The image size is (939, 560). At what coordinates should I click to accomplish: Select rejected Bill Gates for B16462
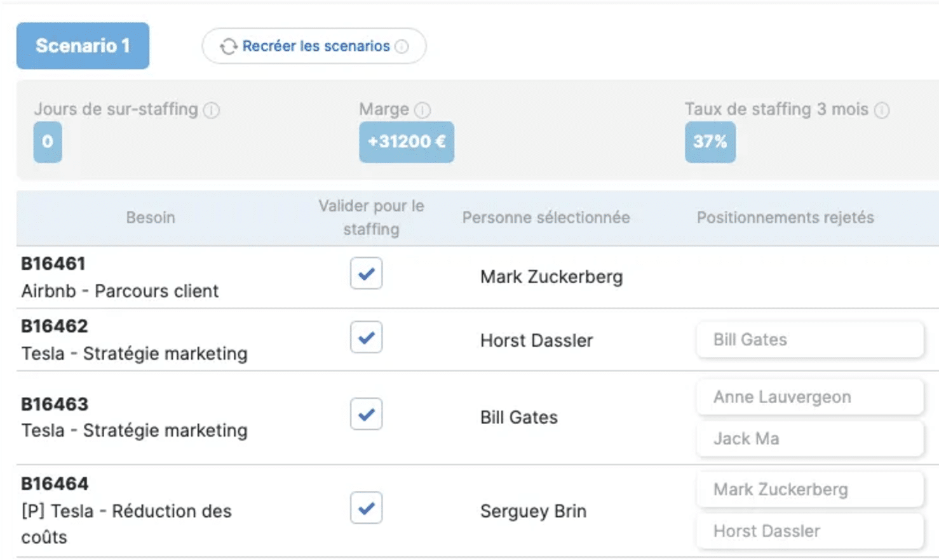pyautogui.click(x=810, y=340)
